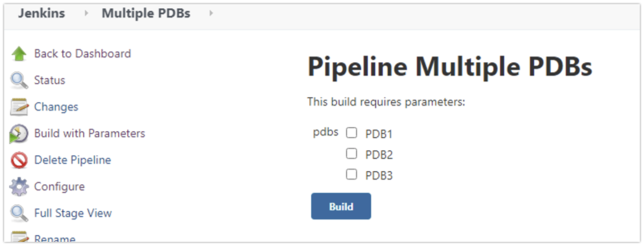Click the Full Stage View magnifier icon
The image size is (644, 246).
tap(19, 214)
